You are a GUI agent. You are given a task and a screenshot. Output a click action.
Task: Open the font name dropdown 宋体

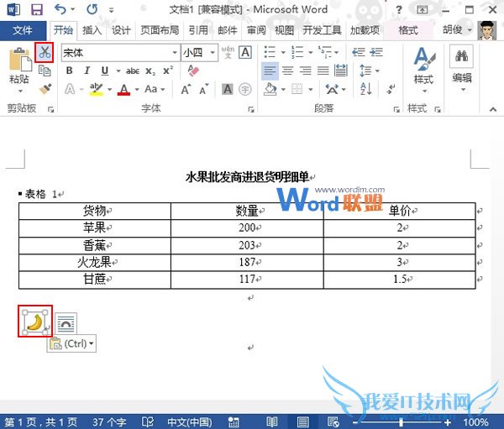pyautogui.click(x=175, y=52)
